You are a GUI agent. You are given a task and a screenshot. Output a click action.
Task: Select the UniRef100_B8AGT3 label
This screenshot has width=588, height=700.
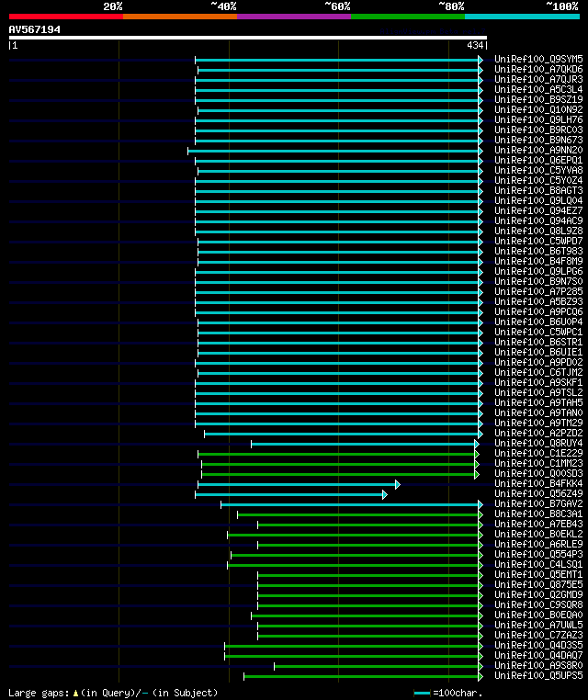tap(538, 190)
